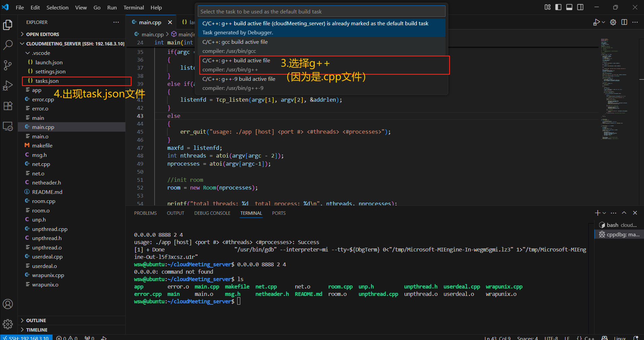The height and width of the screenshot is (340, 644).
Task: Open the Search view in the activity bar
Action: pos(8,45)
